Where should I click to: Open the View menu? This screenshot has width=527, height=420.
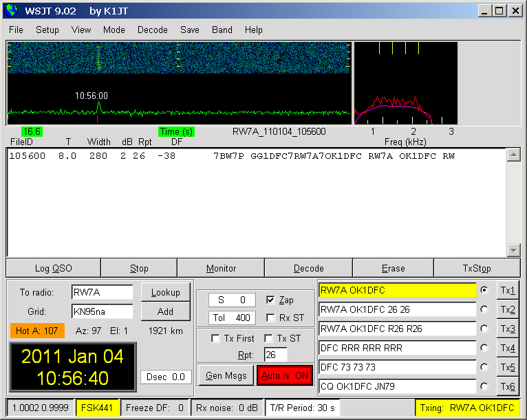click(81, 30)
